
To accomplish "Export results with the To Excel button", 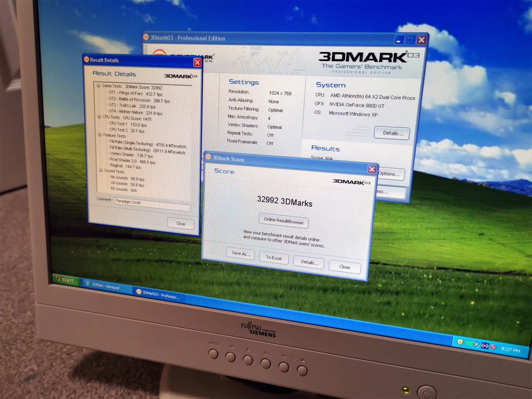I will (x=274, y=258).
